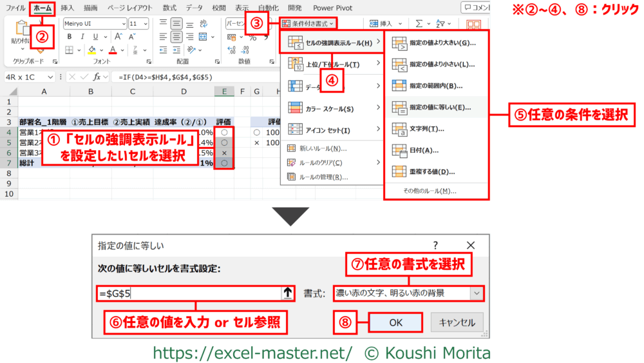Switch to the 挿入 ribbon tab
This screenshot has width=644, height=363.
[68, 8]
